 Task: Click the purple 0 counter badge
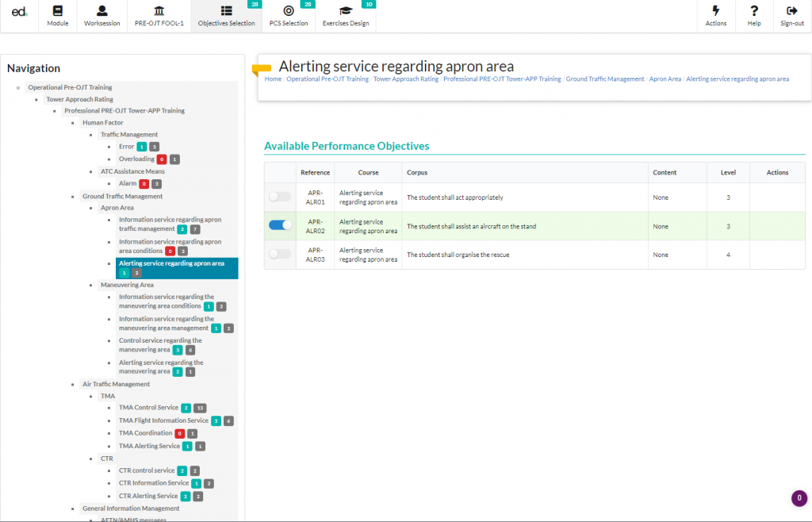[799, 498]
